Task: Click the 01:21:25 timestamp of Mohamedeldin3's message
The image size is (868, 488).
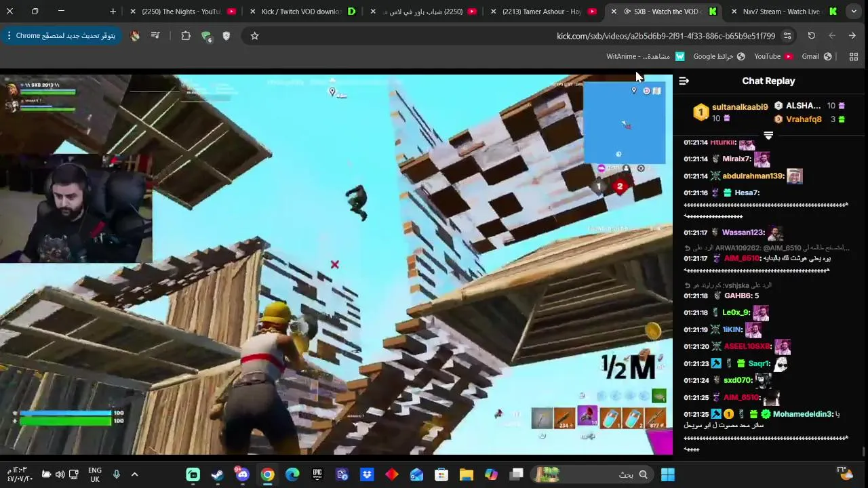Action: click(696, 414)
